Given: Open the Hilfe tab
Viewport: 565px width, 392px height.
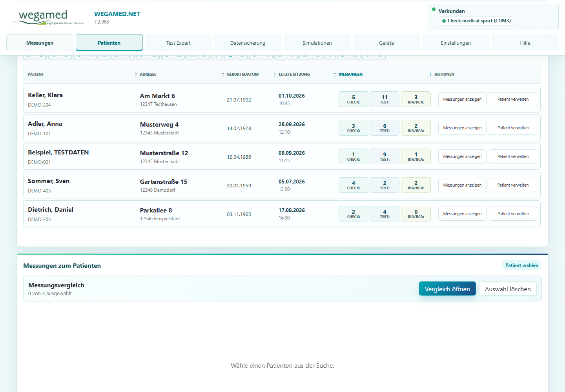Looking at the screenshot, I should [525, 43].
